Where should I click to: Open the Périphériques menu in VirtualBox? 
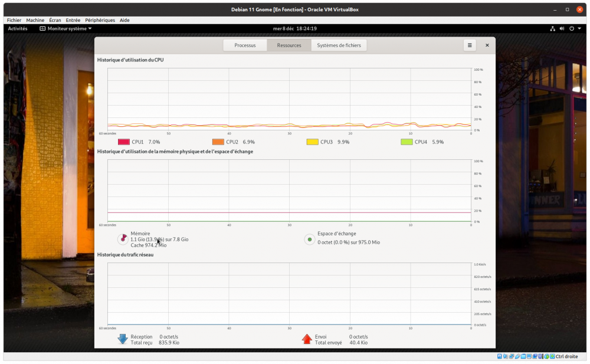tap(100, 20)
